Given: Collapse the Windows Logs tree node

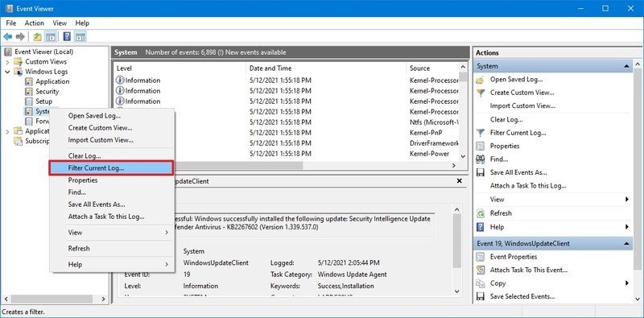Looking at the screenshot, I should click(x=7, y=72).
